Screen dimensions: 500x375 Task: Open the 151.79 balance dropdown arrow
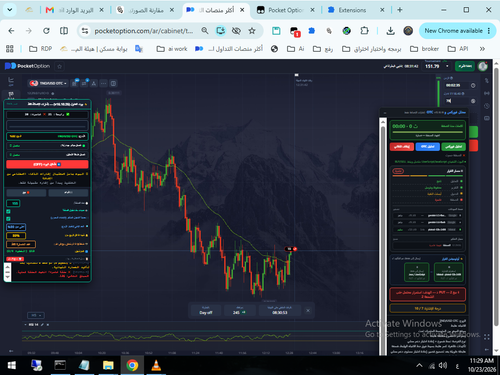447,66
